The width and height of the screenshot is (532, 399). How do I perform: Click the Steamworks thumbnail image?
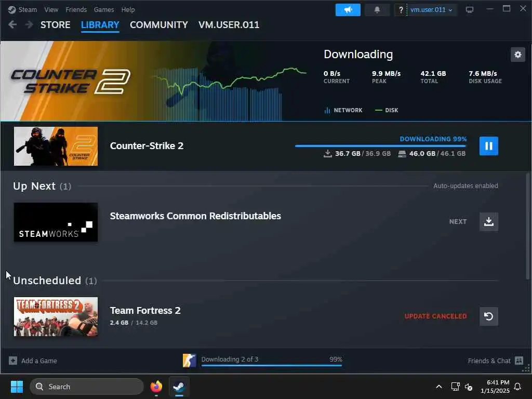(x=56, y=222)
